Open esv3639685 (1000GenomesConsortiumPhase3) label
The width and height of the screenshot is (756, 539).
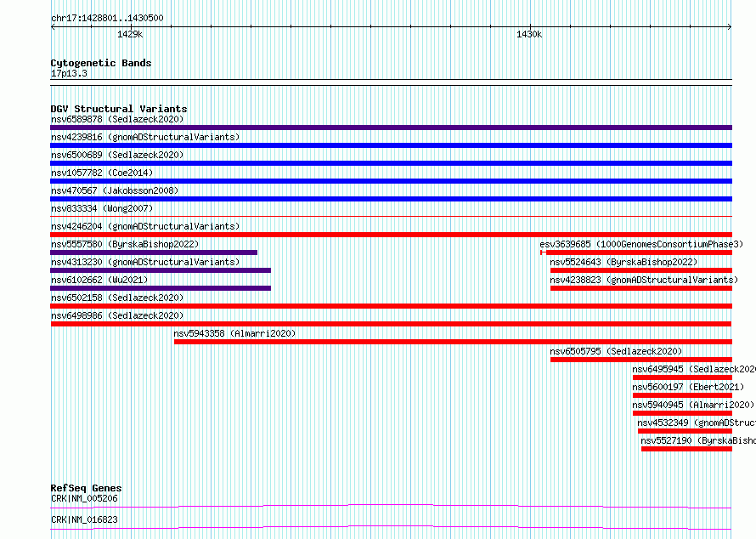click(x=641, y=244)
